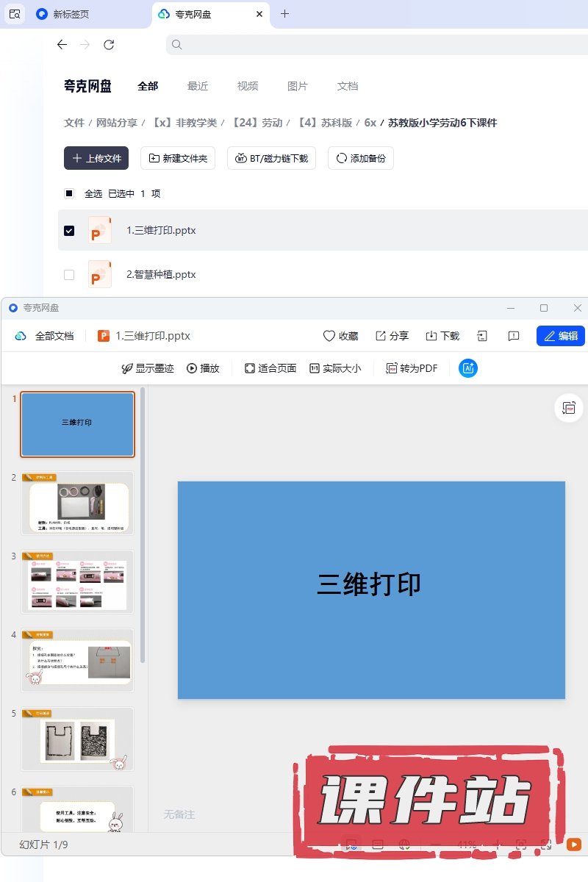Check the 2.智慧种植.pptx checkbox
The width and height of the screenshot is (588, 882).
click(69, 275)
